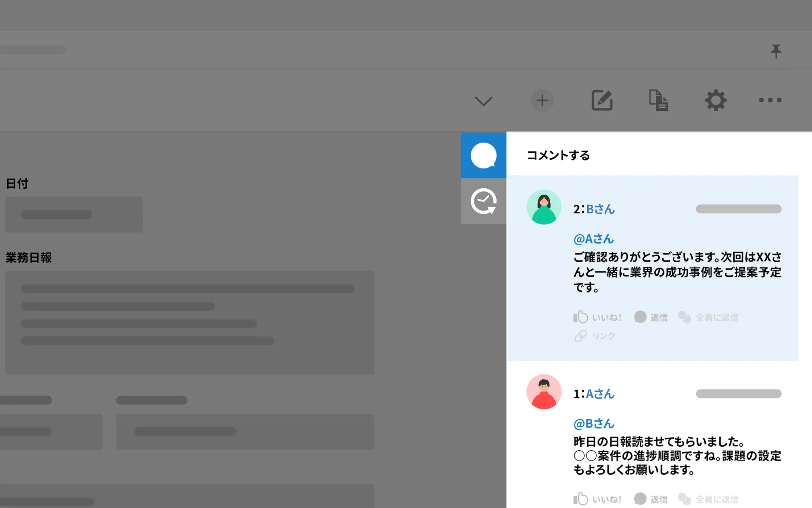The image size is (812, 508).
Task: Like Bさん's comment with いいね!
Action: [x=597, y=317]
